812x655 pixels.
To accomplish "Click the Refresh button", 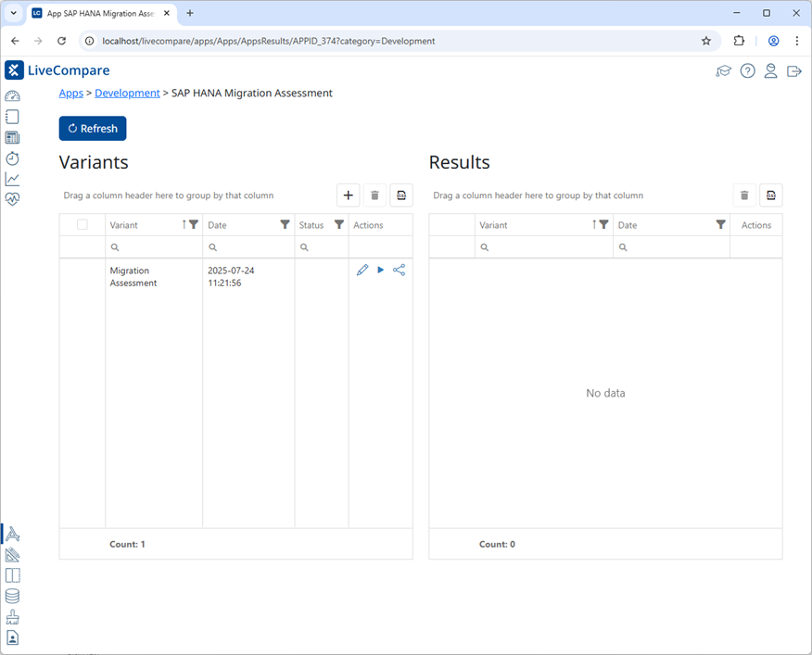I will click(x=93, y=129).
